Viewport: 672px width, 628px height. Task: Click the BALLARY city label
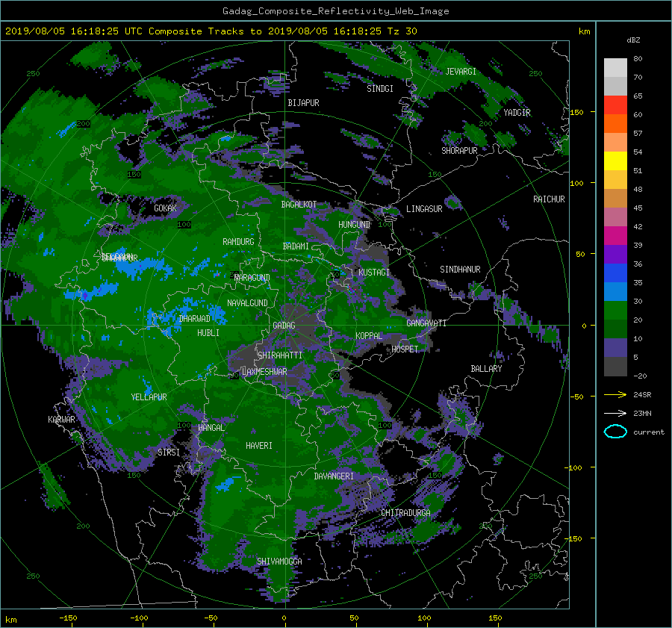(x=486, y=369)
